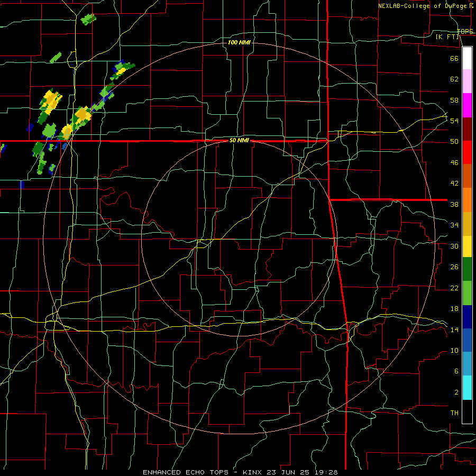Click the "100 NMI" range ring label
The height and width of the screenshot is (476, 476).
point(239,42)
